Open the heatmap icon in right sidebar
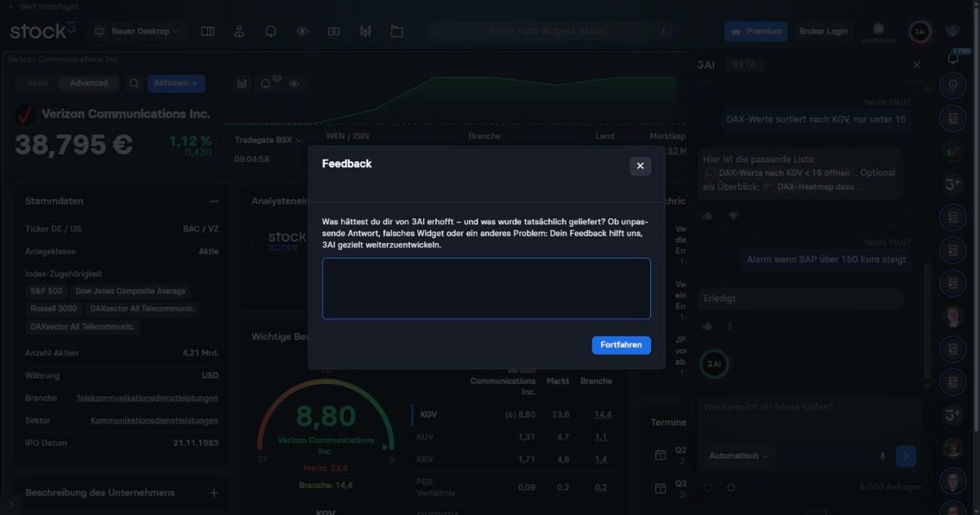 tap(952, 152)
